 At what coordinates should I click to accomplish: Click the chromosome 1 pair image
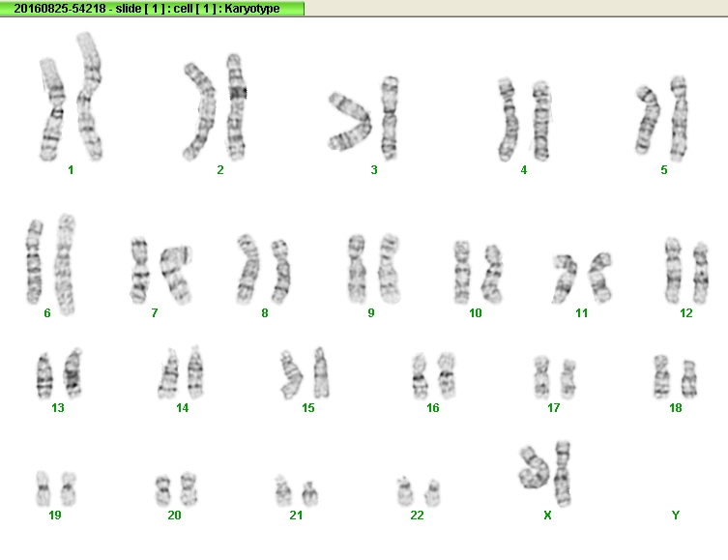tap(71, 97)
